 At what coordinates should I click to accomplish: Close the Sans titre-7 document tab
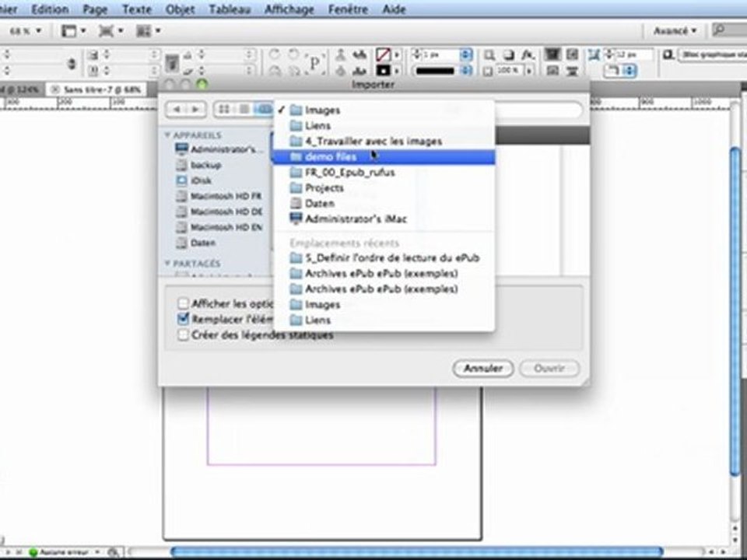56,89
